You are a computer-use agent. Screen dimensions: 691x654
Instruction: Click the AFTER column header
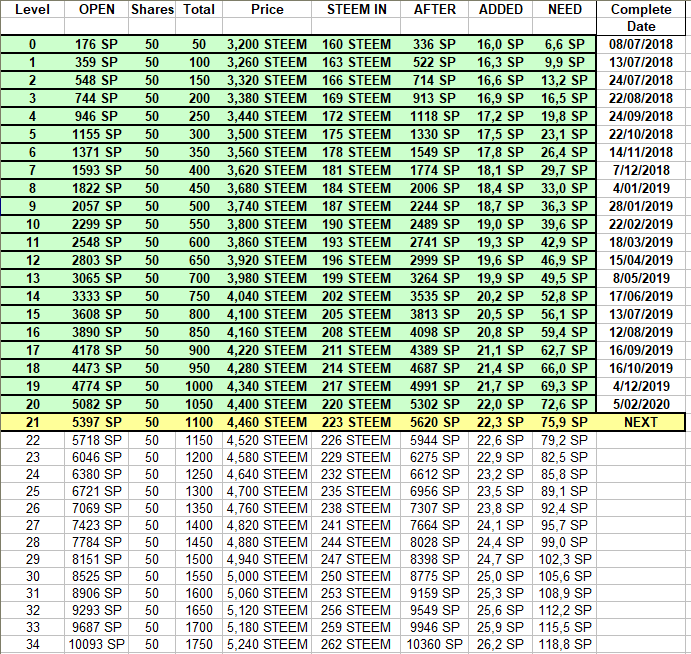435,9
